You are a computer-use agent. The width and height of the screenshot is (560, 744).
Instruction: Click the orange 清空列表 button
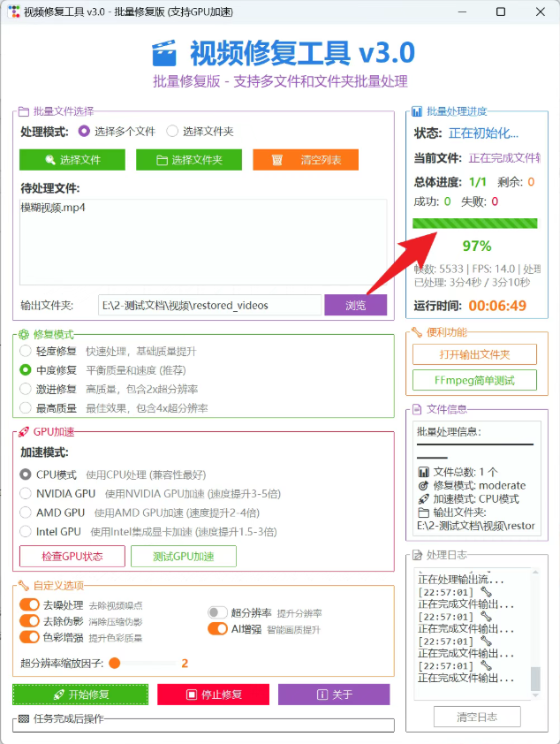[305, 160]
